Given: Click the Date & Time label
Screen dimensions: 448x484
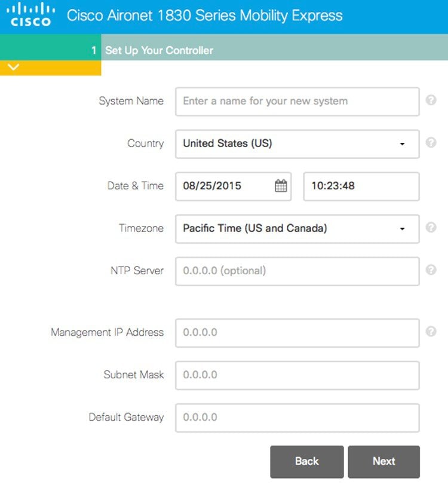Looking at the screenshot, I should tap(136, 185).
